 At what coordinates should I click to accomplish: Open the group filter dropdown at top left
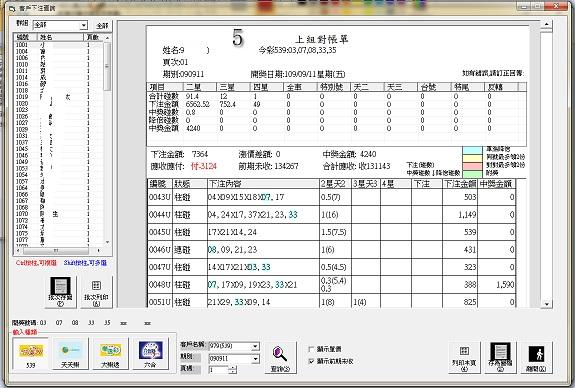click(84, 25)
